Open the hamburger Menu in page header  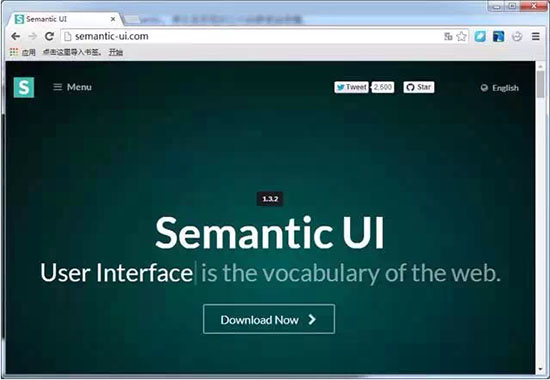[x=72, y=87]
